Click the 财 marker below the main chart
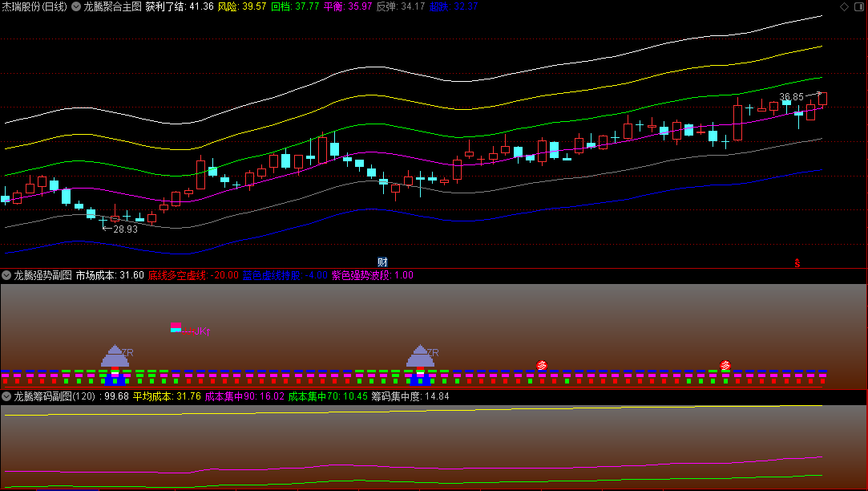The height and width of the screenshot is (491, 868). click(x=382, y=262)
